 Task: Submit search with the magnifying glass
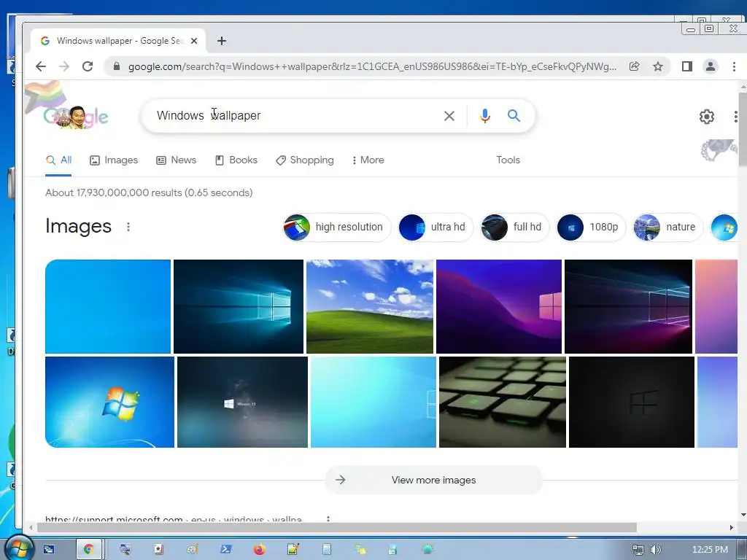514,116
